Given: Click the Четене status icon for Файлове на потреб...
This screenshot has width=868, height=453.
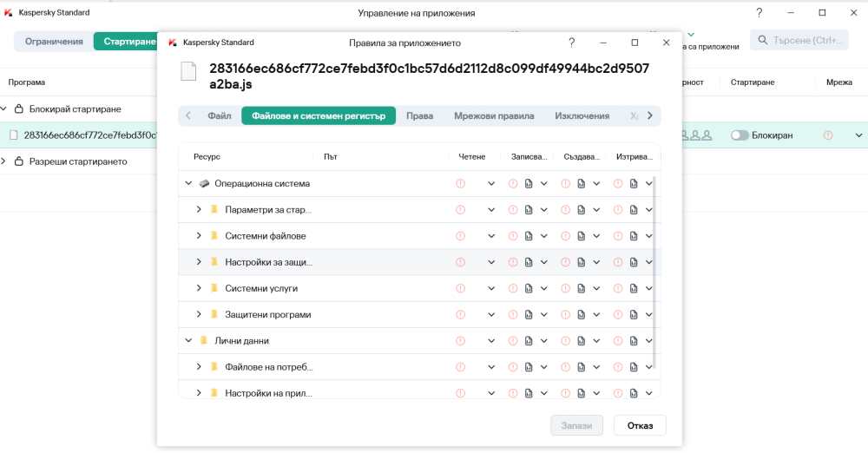Looking at the screenshot, I should pos(461,367).
